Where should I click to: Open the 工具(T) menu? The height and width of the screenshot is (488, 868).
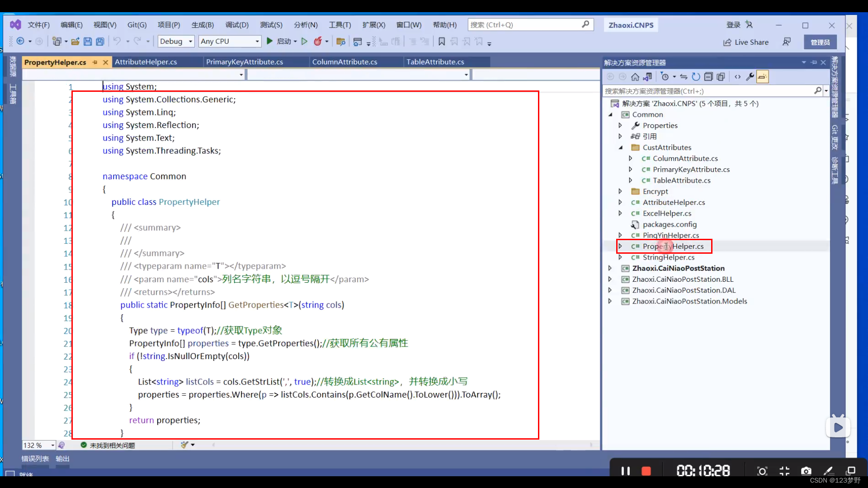coord(340,25)
